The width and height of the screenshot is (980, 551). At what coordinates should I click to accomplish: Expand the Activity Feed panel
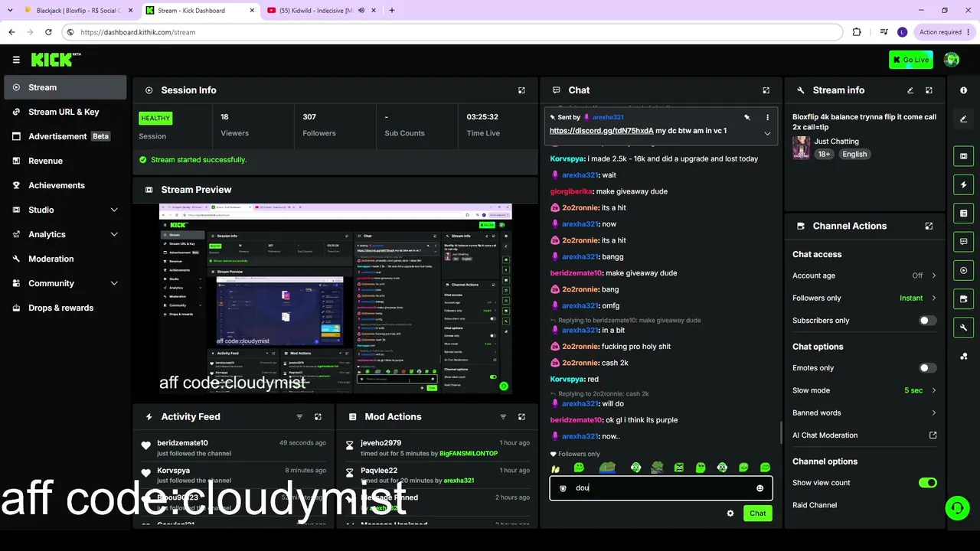[318, 417]
